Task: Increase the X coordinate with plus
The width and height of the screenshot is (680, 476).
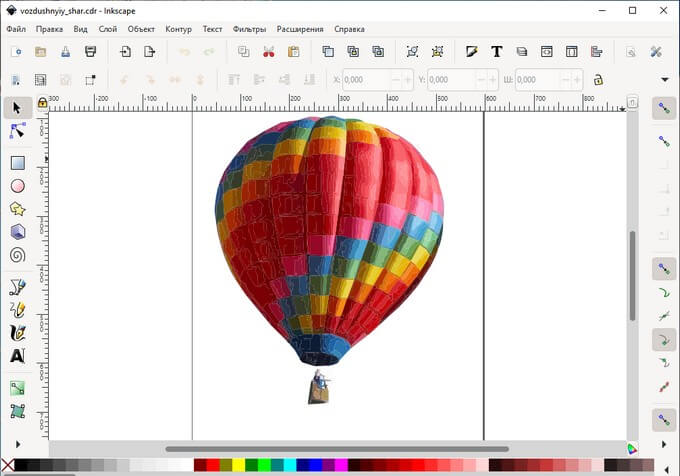Action: tap(408, 80)
